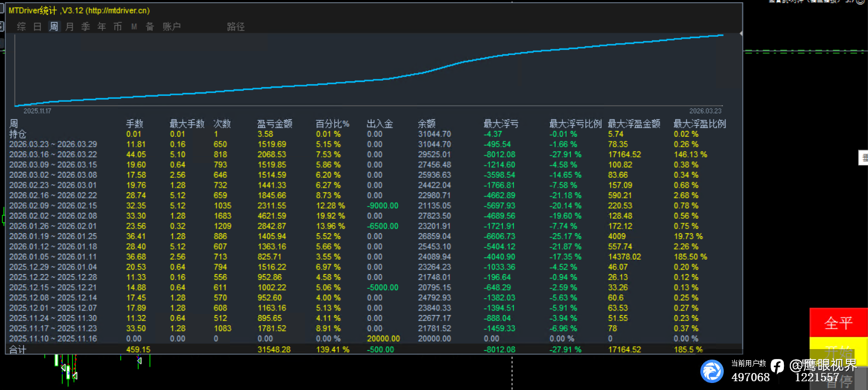Click the 最大浮盈金额 column header
This screenshot has height=390, width=868.
pos(634,124)
